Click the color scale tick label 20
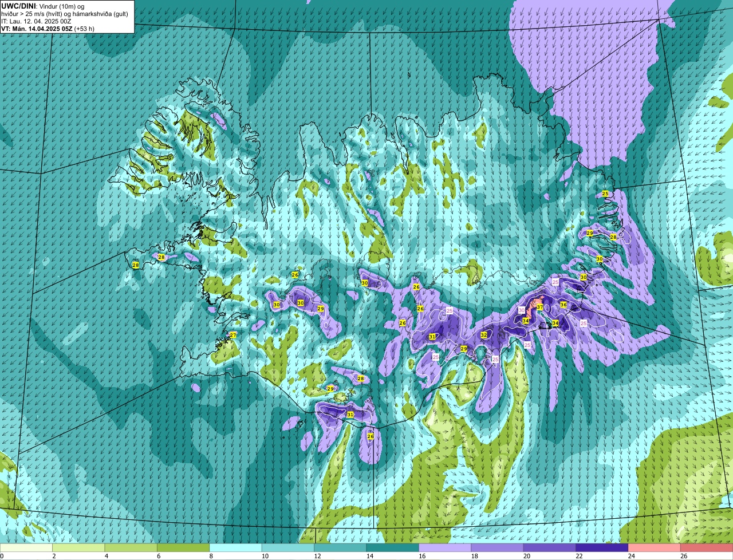 click(x=526, y=556)
